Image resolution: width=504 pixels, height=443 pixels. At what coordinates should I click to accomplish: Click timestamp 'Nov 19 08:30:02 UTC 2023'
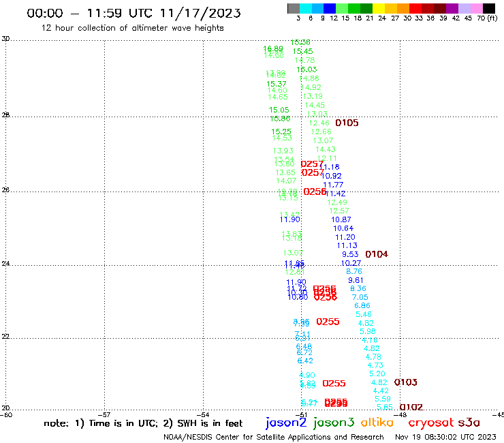(x=445, y=437)
